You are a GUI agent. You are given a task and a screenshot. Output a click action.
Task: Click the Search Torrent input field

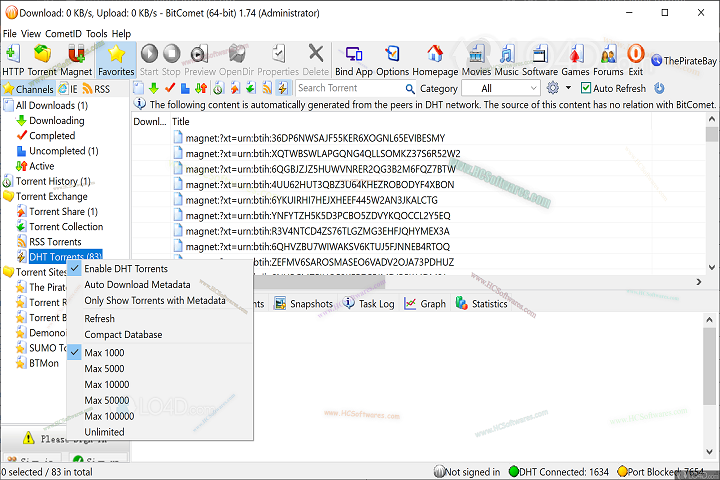click(x=350, y=88)
